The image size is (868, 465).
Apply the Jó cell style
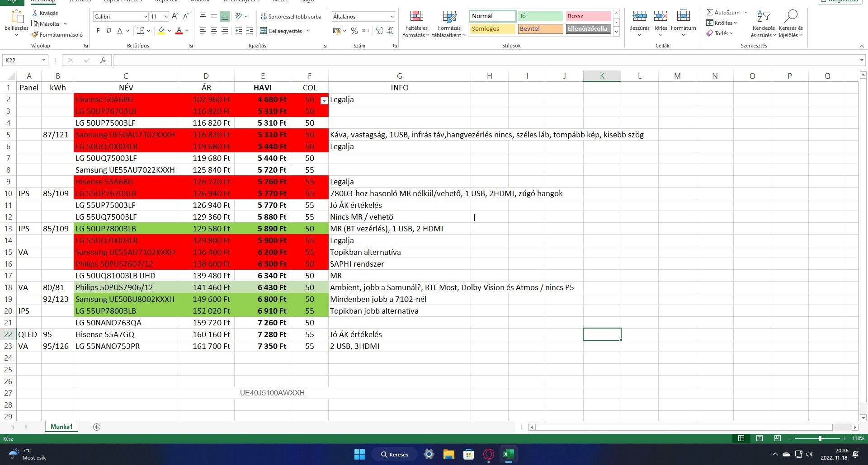[540, 16]
